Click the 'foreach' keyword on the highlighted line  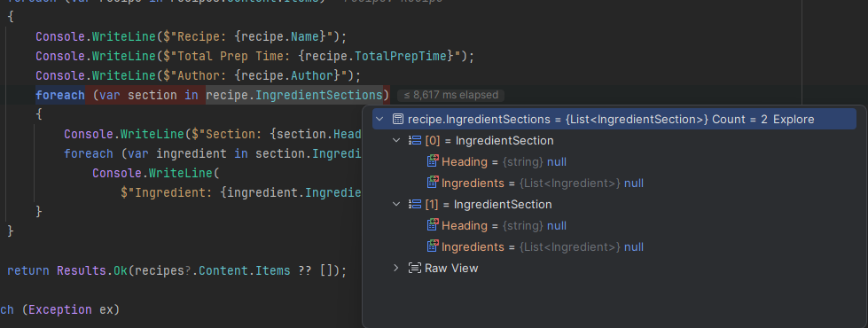59,95
